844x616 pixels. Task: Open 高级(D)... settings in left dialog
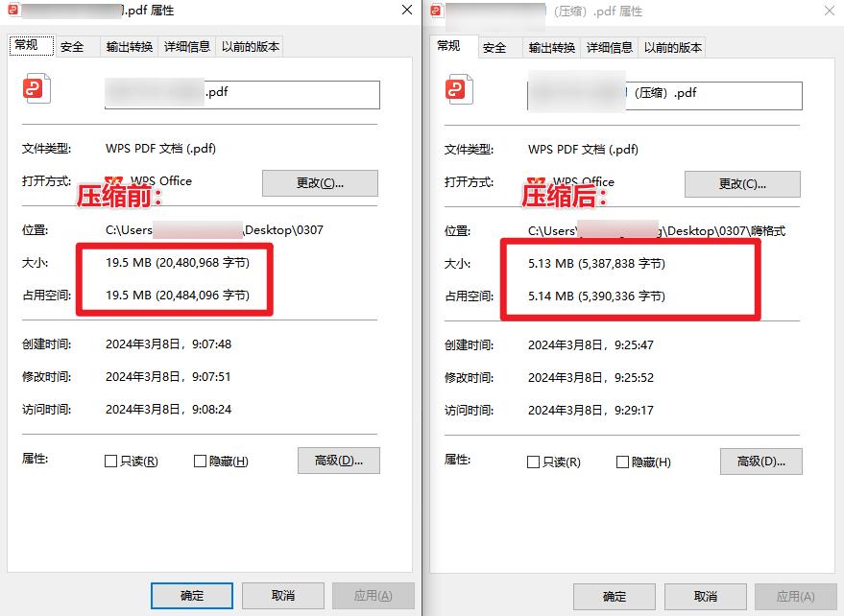[x=339, y=461]
